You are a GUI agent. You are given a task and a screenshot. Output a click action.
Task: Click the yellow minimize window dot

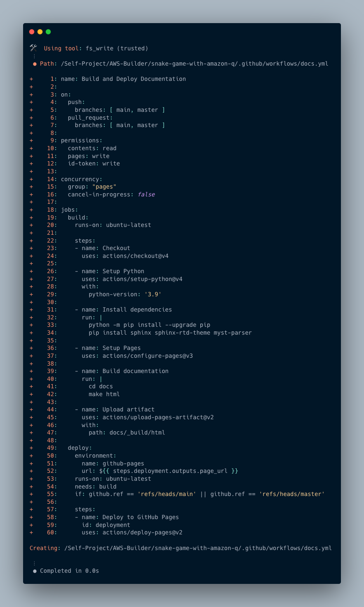[40, 32]
